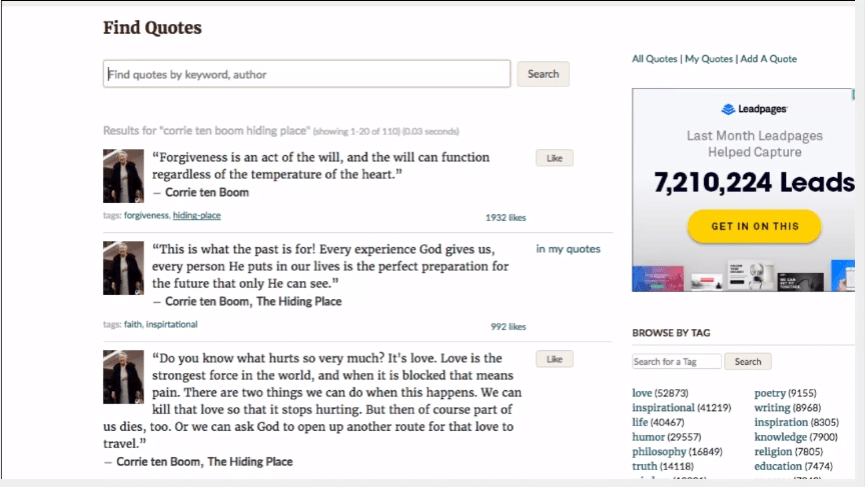Screen dimensions: 865x487
Task: Select the hiding-place tag
Action: click(x=197, y=216)
